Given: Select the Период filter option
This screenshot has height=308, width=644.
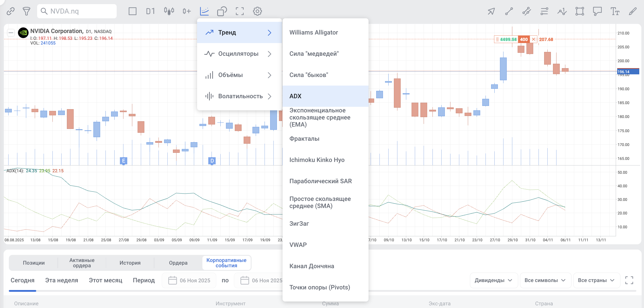Looking at the screenshot, I should click(144, 280).
